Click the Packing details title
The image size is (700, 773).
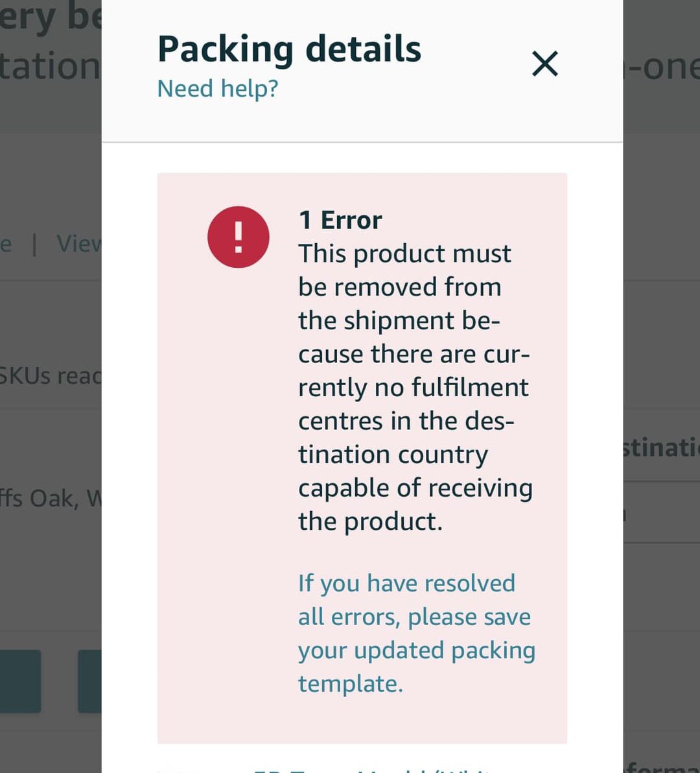[x=289, y=49]
